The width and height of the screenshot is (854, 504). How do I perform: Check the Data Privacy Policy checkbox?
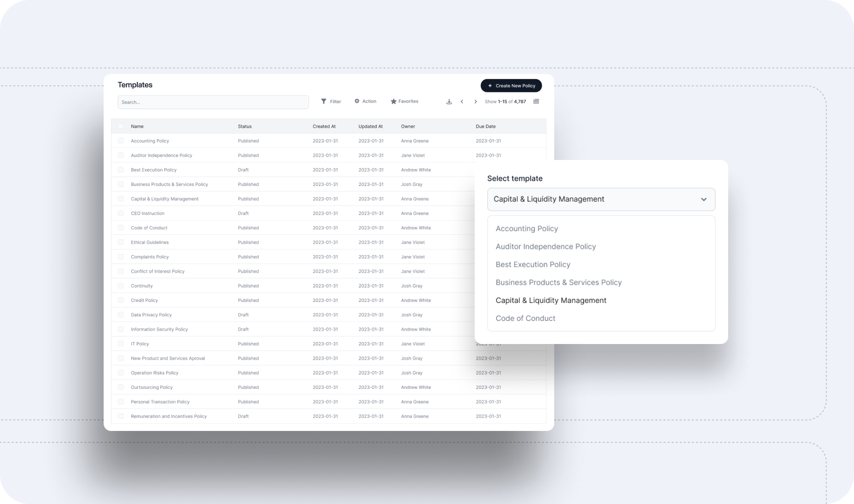coord(121,315)
